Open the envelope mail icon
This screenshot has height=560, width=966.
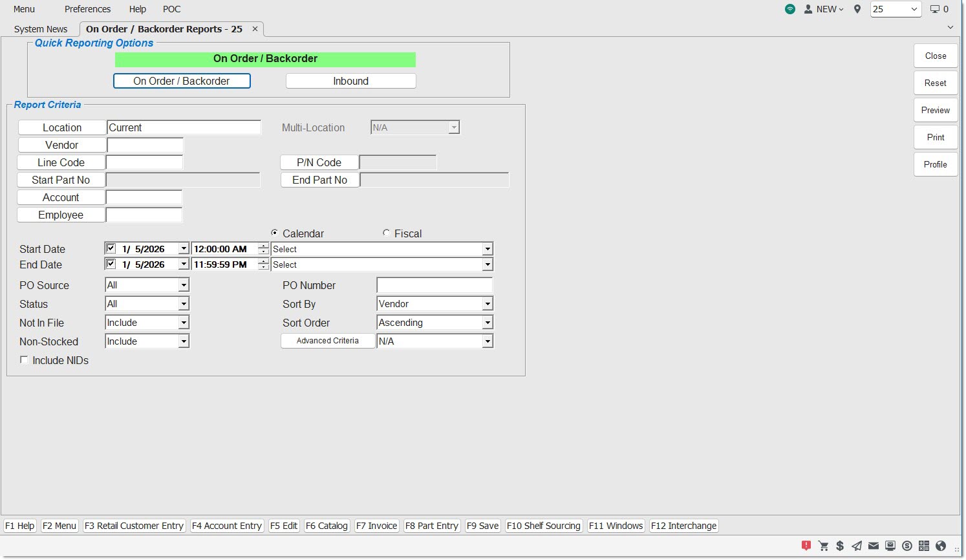tap(874, 546)
